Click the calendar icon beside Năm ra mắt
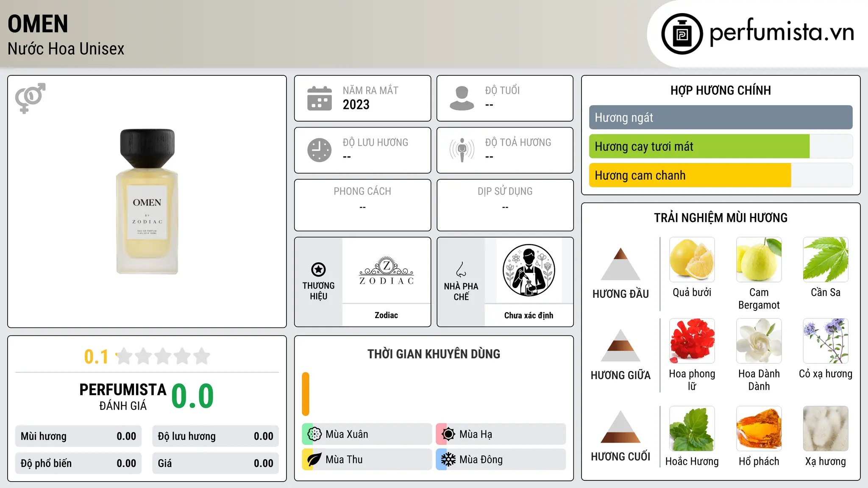 pos(320,98)
